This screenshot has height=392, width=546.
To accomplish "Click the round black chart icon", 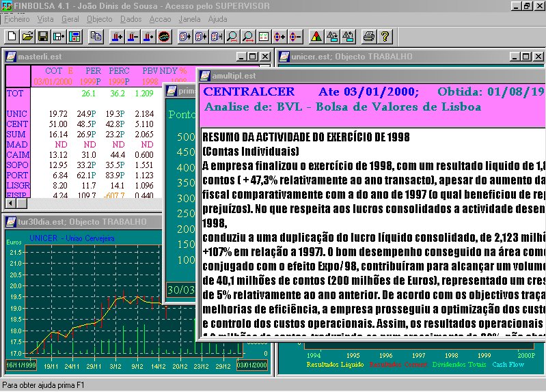I will coord(165,36).
